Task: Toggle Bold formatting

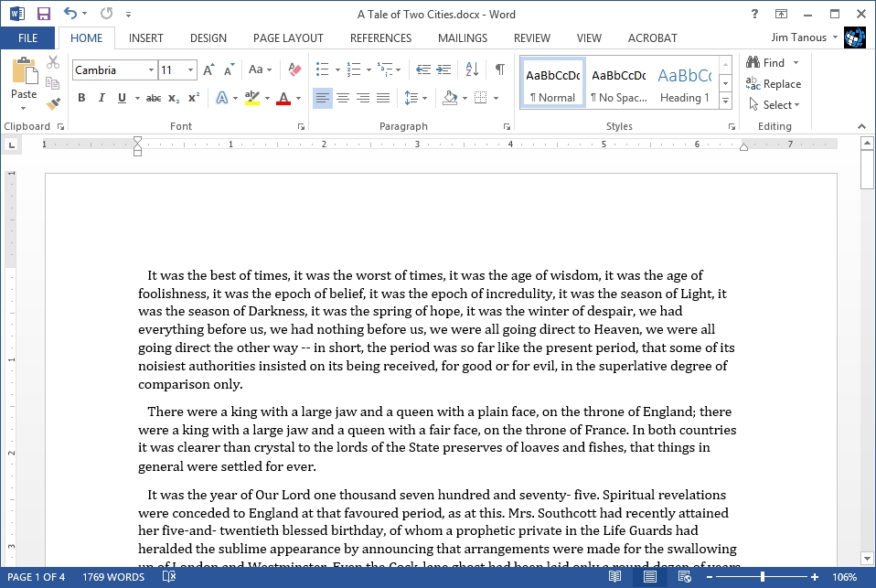Action: coord(81,98)
